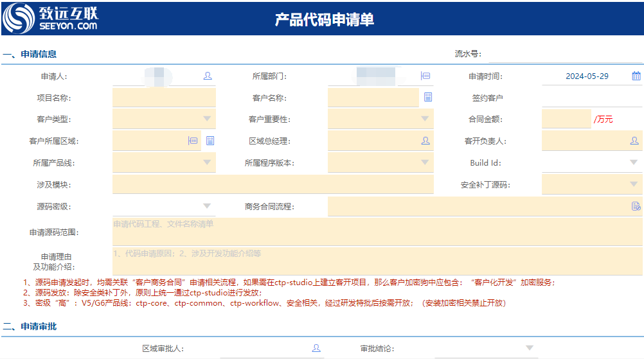Open the department icon inside 客户所属区域 field
The image size is (644, 359).
pyautogui.click(x=193, y=141)
